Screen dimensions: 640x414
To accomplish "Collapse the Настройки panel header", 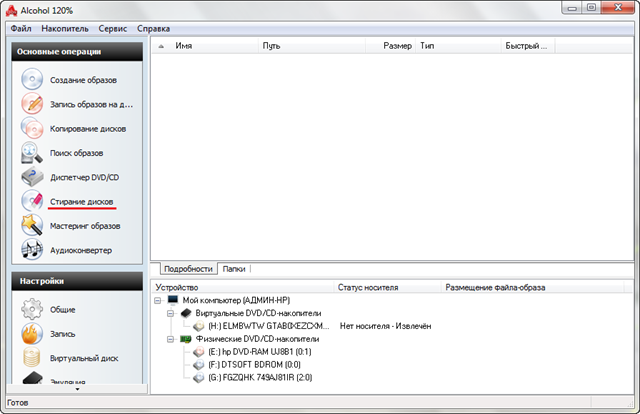I will click(77, 281).
